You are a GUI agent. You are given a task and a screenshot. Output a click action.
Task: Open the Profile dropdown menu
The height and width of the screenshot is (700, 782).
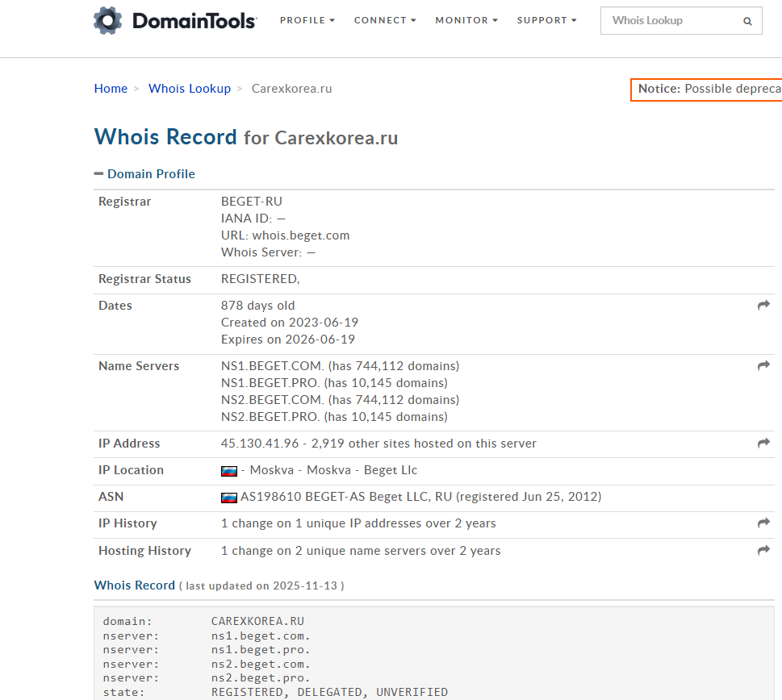[x=307, y=20]
